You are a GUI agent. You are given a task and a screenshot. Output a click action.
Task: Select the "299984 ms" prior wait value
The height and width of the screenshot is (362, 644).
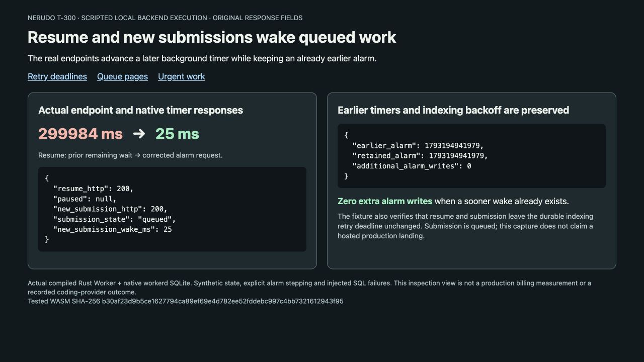click(80, 134)
